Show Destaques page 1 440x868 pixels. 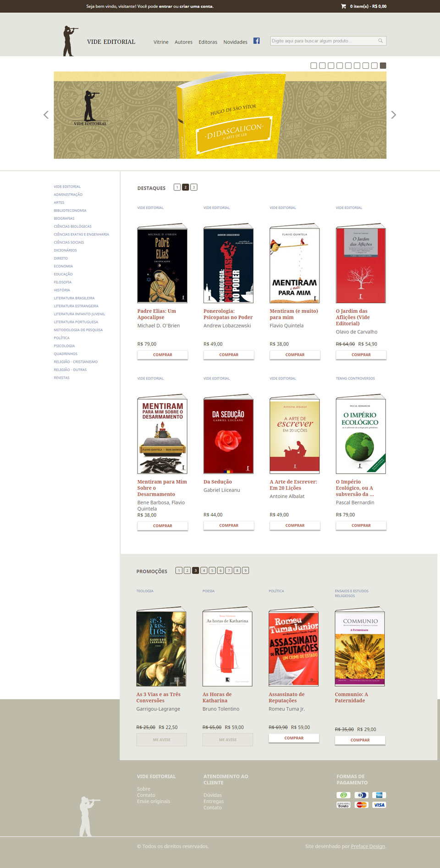(x=177, y=187)
